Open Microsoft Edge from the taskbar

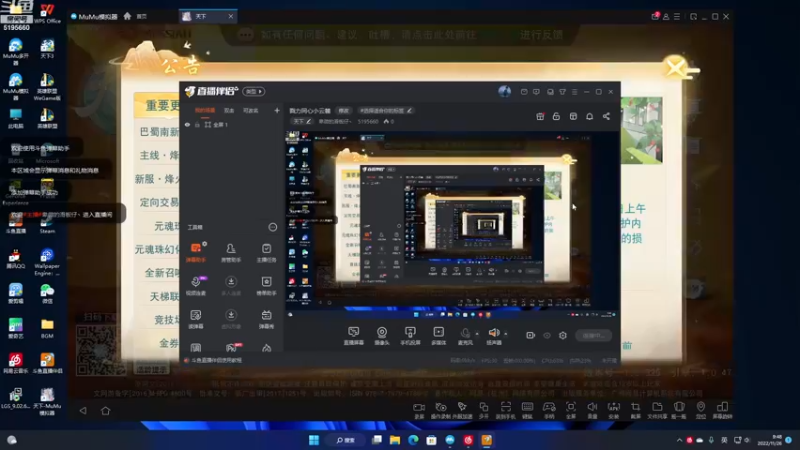click(x=413, y=440)
